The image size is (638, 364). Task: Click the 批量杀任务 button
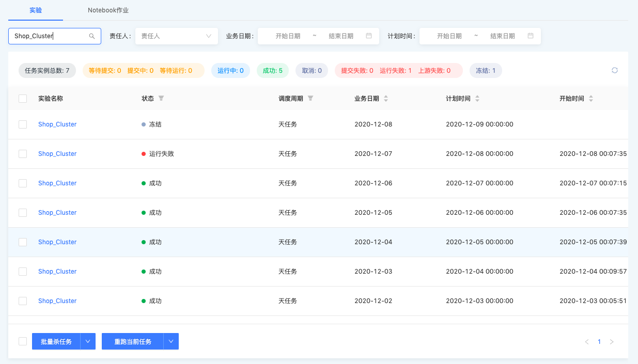56,341
